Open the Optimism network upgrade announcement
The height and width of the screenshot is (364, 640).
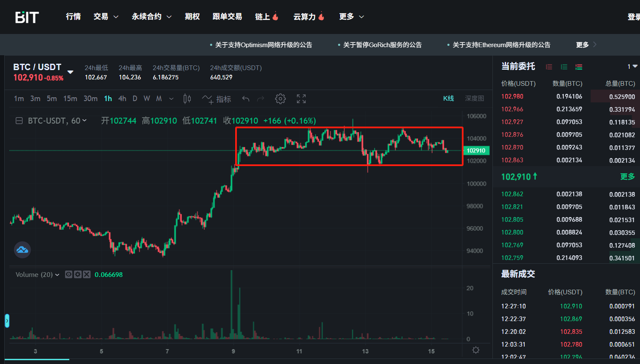point(263,45)
